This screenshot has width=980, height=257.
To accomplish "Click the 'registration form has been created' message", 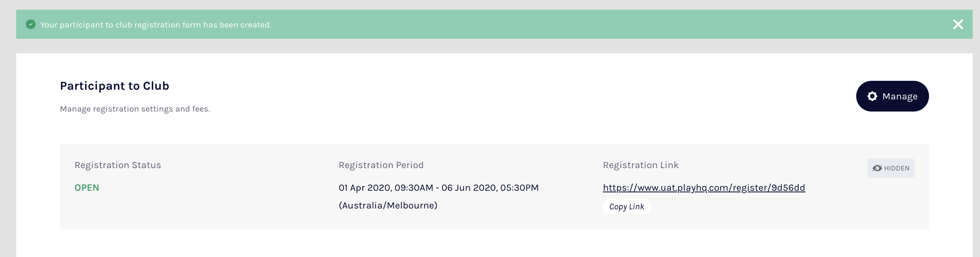I will [x=156, y=25].
